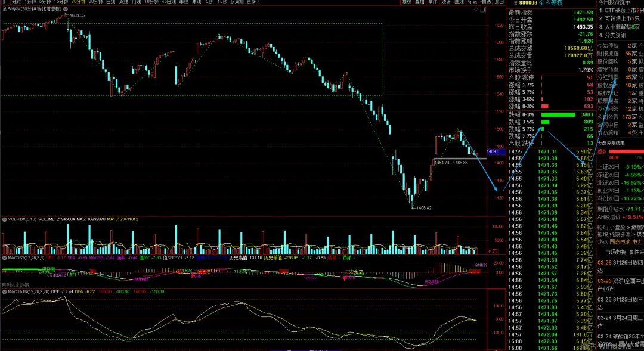Image resolution: width=644 pixels, height=351 pixels.
Task: Open the 全A等权 chart settings circle dropdown
Action: click(x=66, y=8)
